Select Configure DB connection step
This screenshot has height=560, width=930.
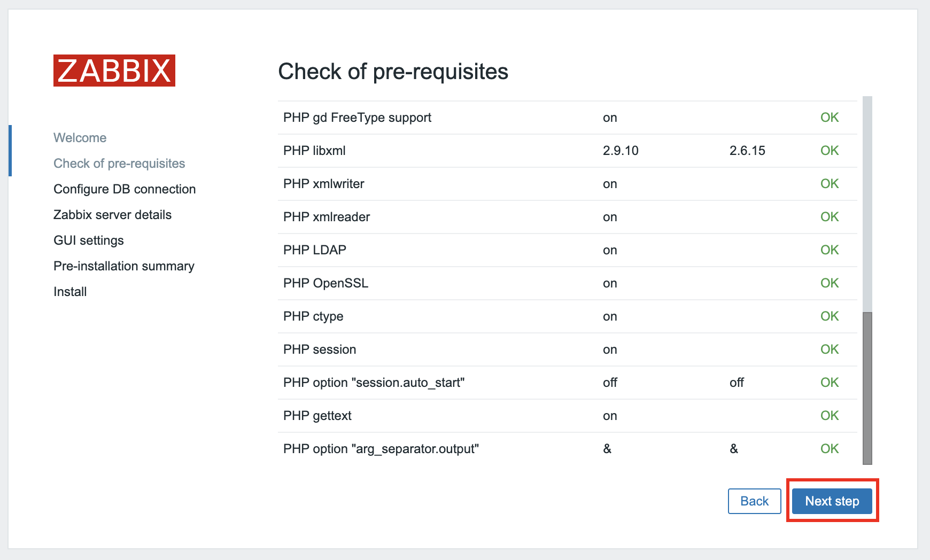pos(125,189)
